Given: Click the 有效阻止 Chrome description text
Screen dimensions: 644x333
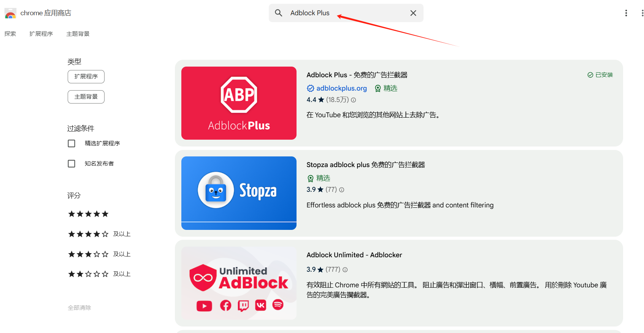Looking at the screenshot, I should pyautogui.click(x=457, y=290).
